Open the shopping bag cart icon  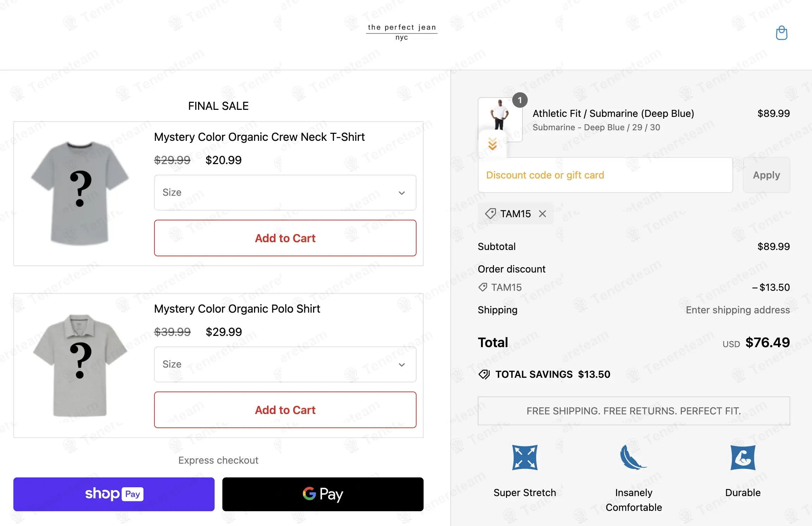pos(781,33)
